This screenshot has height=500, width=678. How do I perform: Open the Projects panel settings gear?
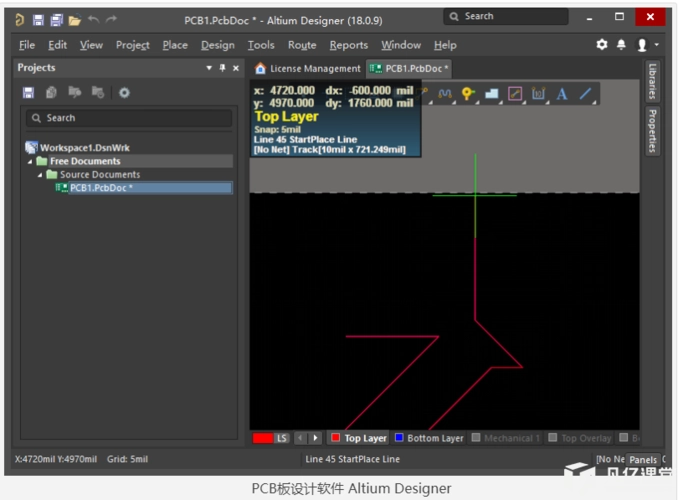pos(124,92)
